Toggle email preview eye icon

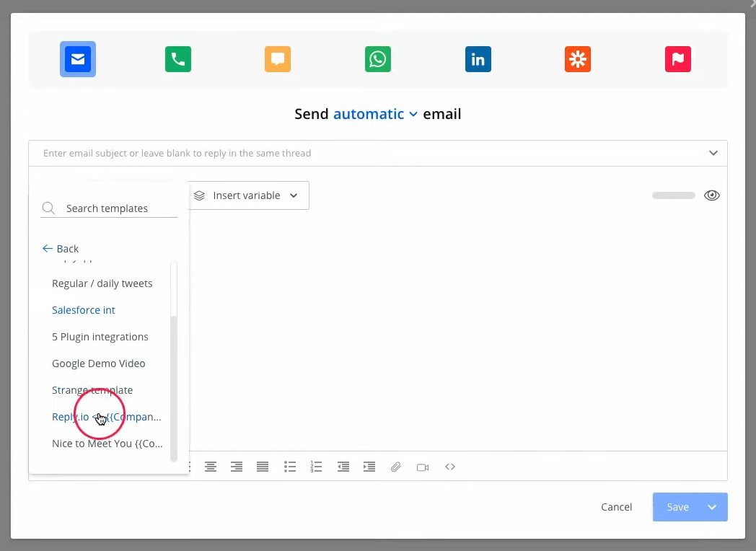[712, 195]
